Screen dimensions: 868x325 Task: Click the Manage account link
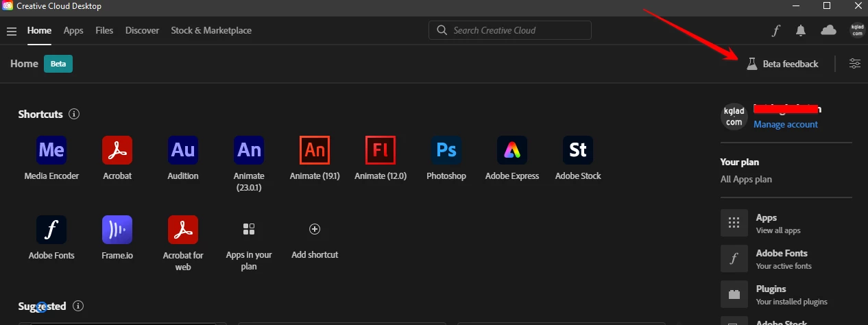(786, 124)
